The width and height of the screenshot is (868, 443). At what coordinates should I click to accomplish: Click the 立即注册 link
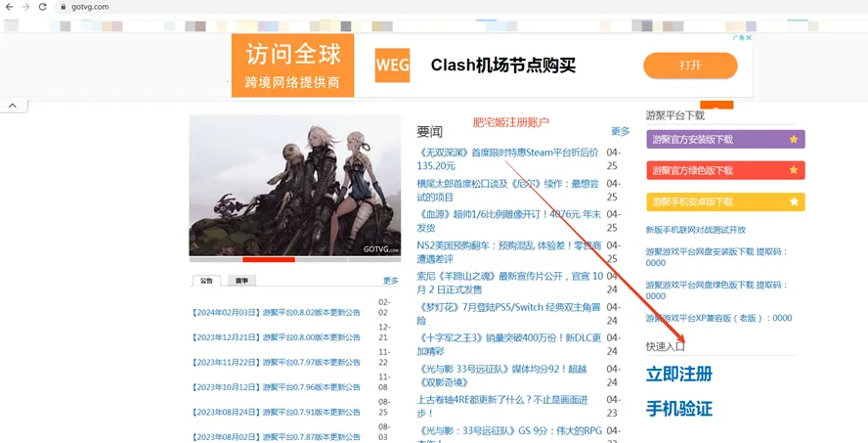[x=679, y=374]
